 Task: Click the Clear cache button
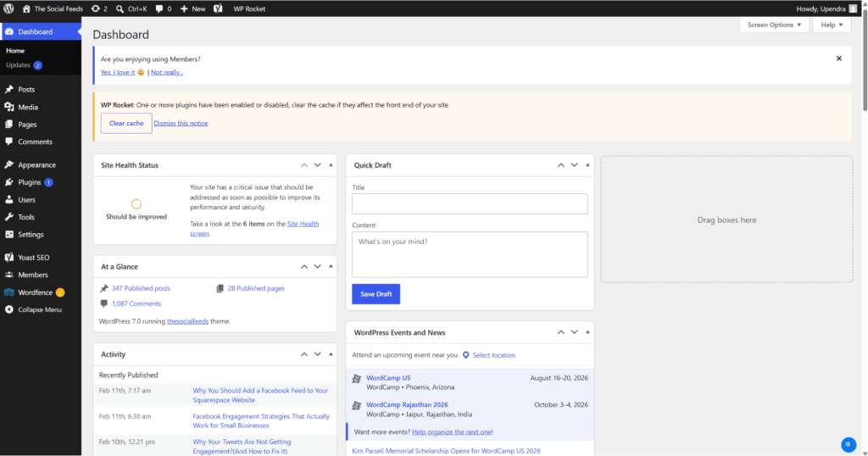point(126,123)
